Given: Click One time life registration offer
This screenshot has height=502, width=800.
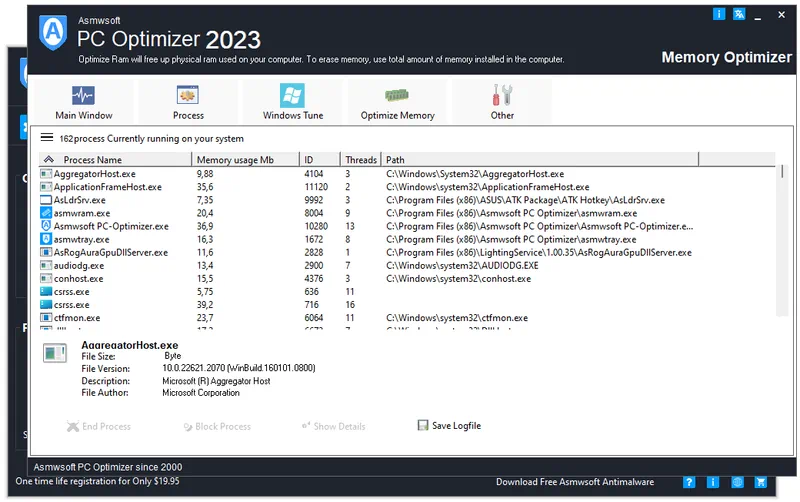Looking at the screenshot, I should click(x=97, y=481).
